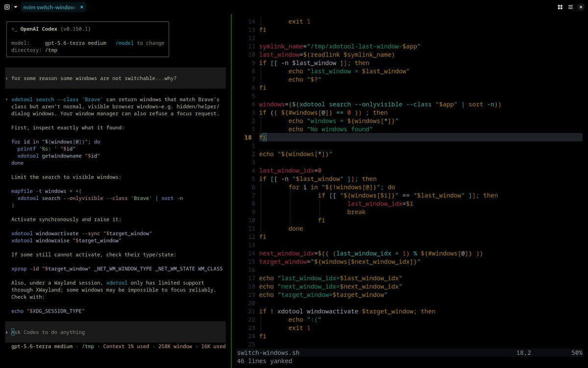Click 'Context 1% used' in Codex status

[126, 346]
